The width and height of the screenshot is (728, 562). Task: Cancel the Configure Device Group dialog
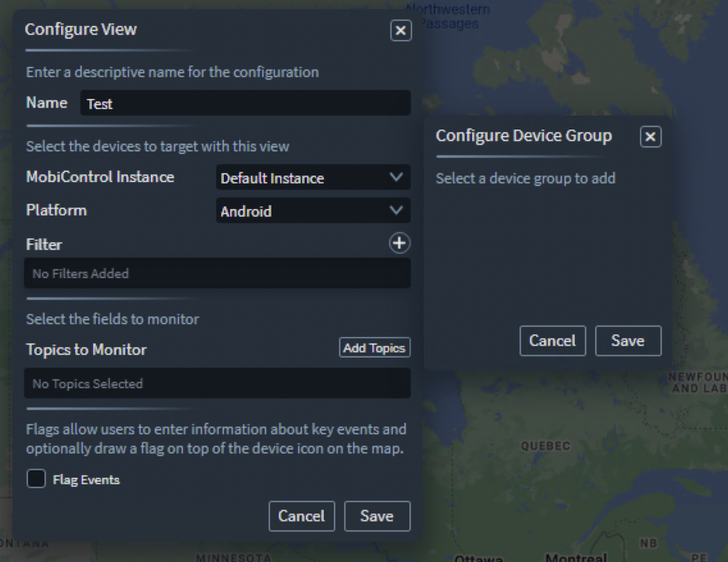[552, 340]
